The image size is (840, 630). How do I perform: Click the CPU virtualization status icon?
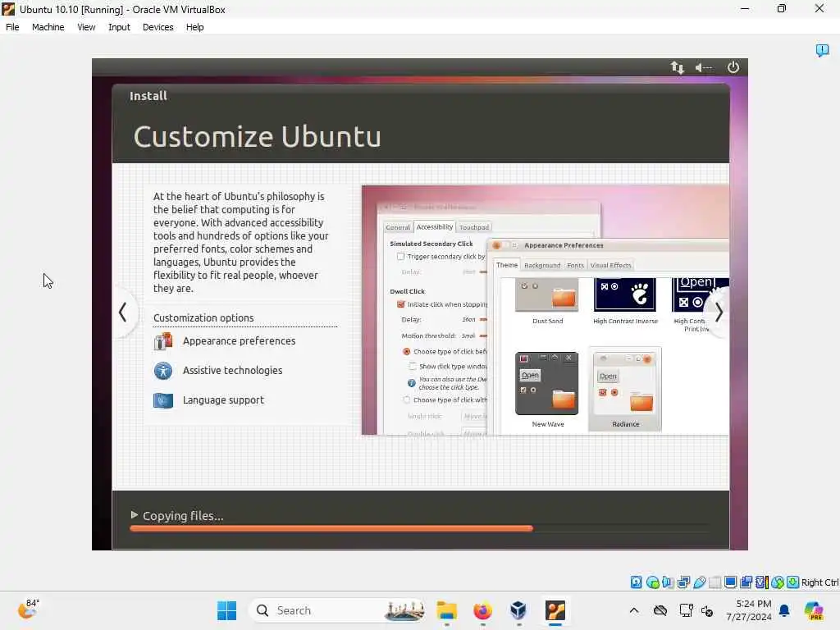762,582
